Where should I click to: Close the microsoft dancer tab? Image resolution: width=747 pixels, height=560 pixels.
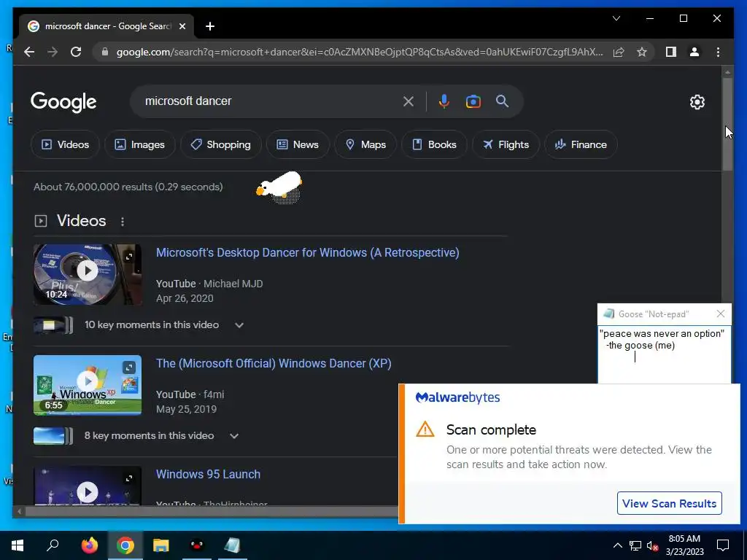(182, 26)
